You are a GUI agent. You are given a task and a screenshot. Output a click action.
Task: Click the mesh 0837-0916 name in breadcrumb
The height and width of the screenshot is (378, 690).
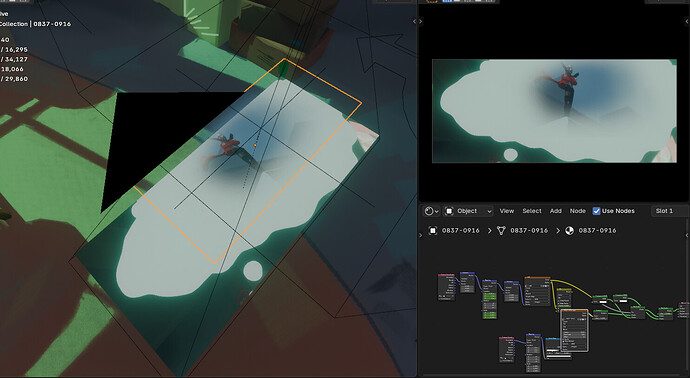tap(529, 231)
